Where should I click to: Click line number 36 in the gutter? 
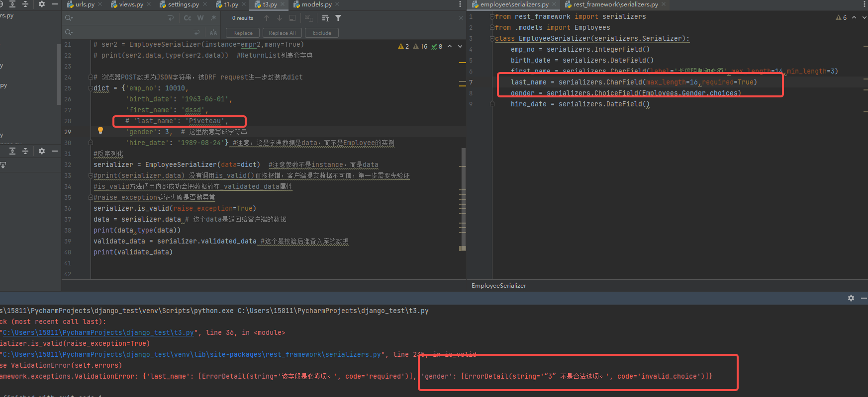coord(68,209)
